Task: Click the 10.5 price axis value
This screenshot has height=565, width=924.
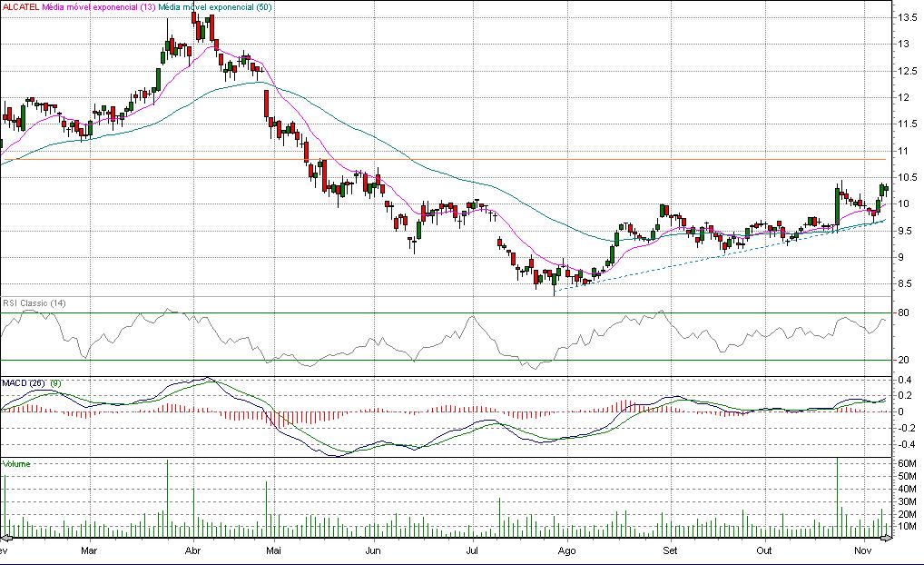Action: tap(908, 177)
